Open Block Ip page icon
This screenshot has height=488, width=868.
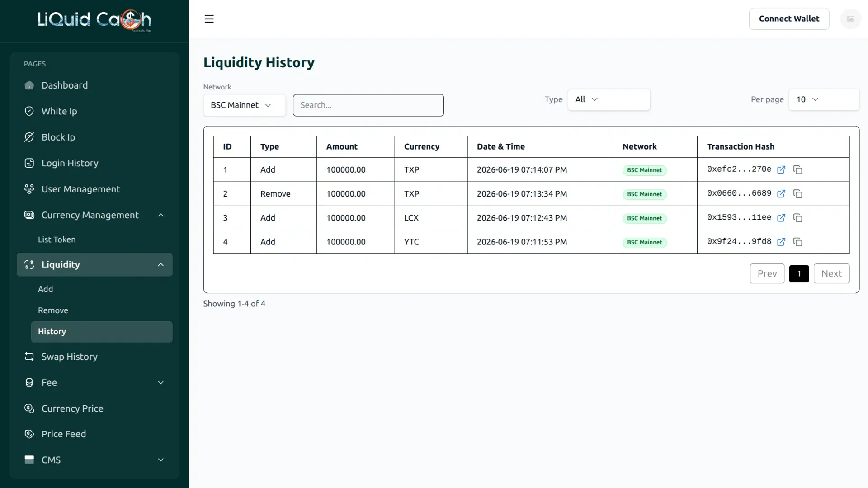point(29,137)
